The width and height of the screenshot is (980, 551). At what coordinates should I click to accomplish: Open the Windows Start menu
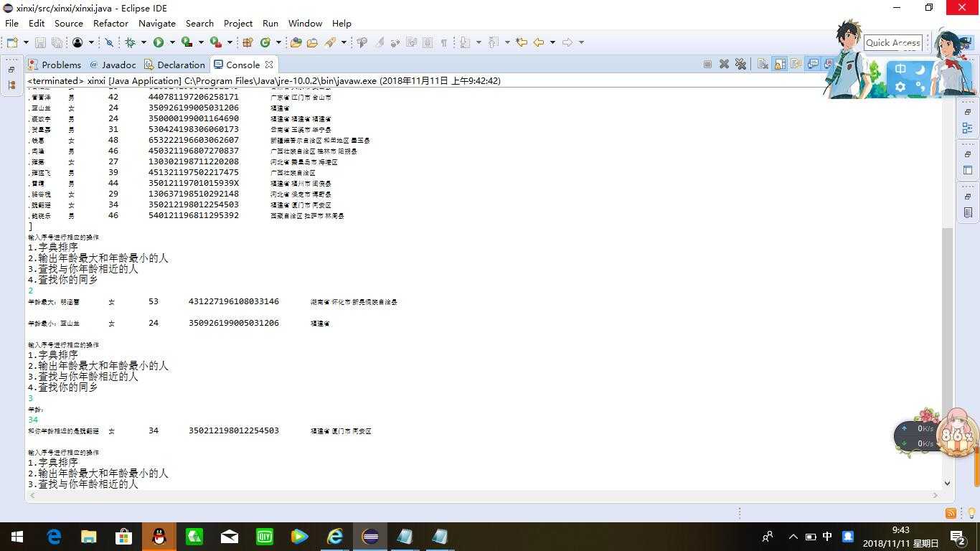coord(17,537)
